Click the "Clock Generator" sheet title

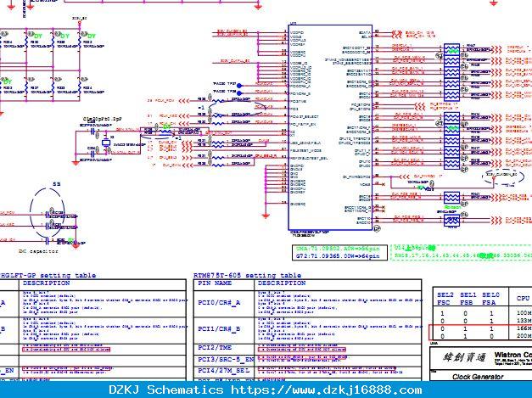pyautogui.click(x=478, y=377)
